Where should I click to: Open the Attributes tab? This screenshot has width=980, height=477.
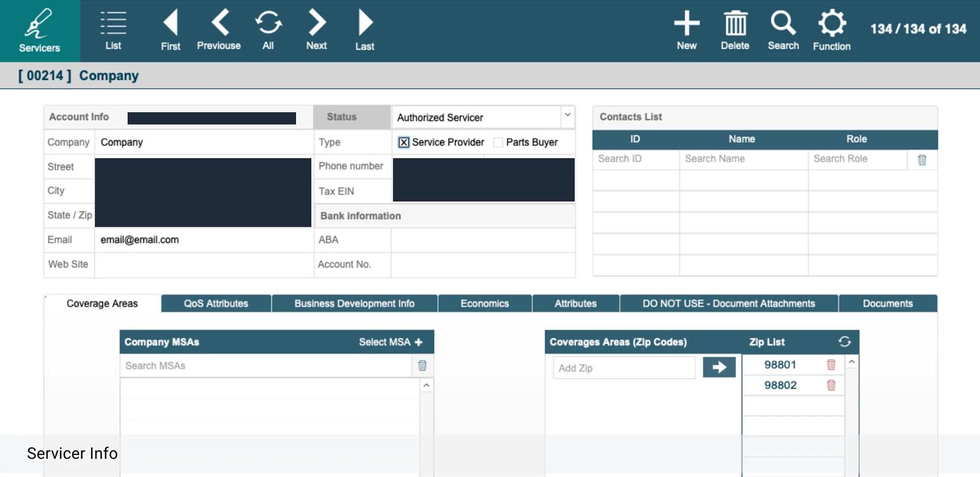pyautogui.click(x=576, y=304)
